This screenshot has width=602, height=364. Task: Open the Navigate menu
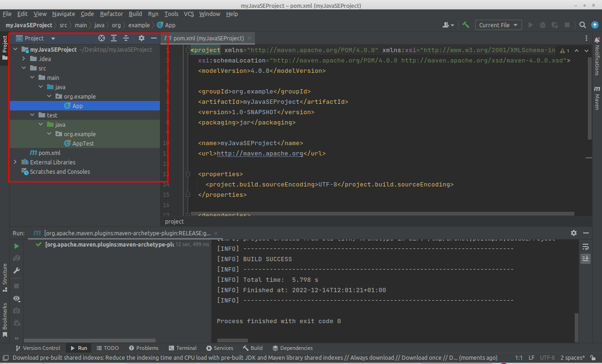click(63, 14)
